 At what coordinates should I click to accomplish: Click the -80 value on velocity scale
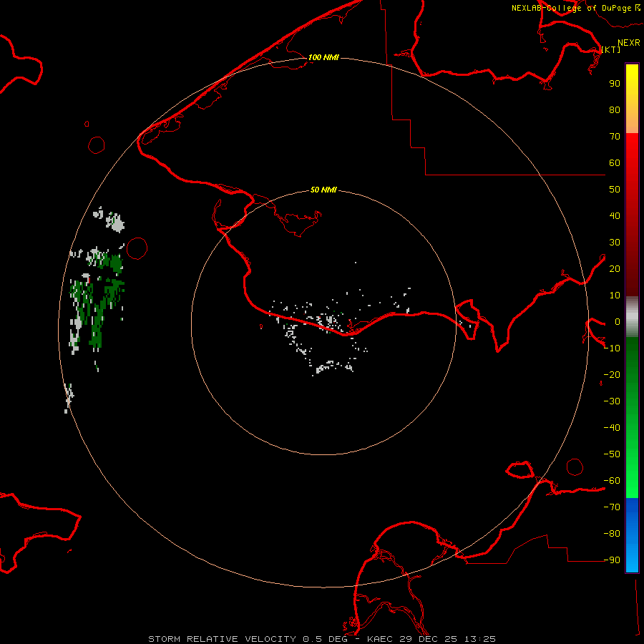612,534
